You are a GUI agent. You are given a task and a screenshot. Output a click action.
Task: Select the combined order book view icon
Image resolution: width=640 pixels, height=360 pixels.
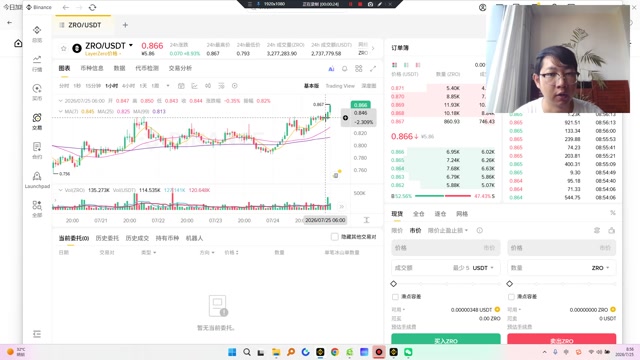click(x=394, y=65)
